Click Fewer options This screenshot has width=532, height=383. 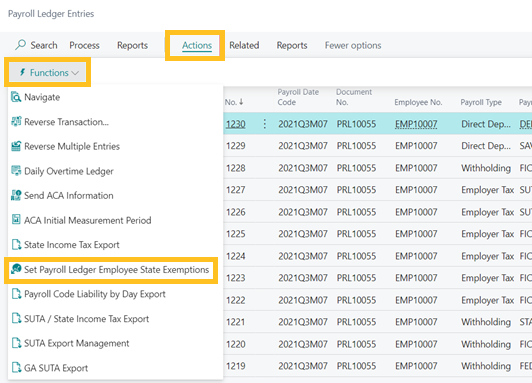click(353, 45)
